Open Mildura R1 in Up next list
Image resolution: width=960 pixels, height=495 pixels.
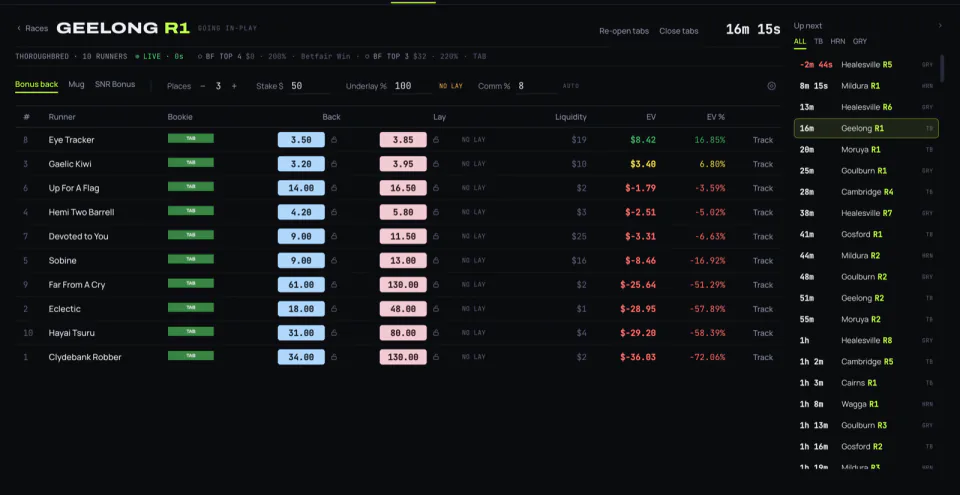click(x=866, y=86)
